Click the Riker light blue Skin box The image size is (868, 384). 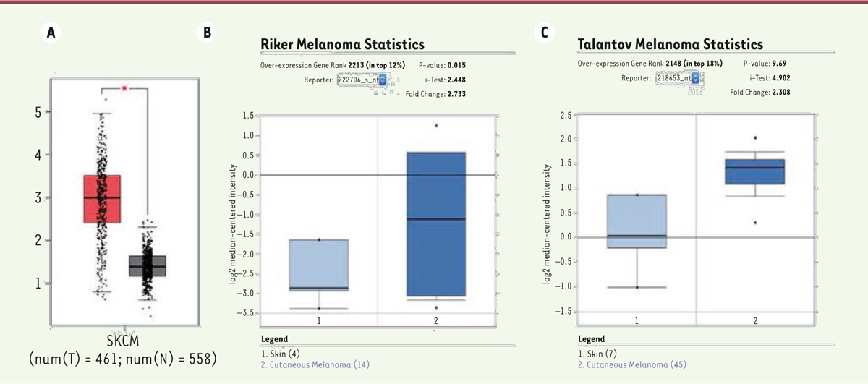coord(319,265)
